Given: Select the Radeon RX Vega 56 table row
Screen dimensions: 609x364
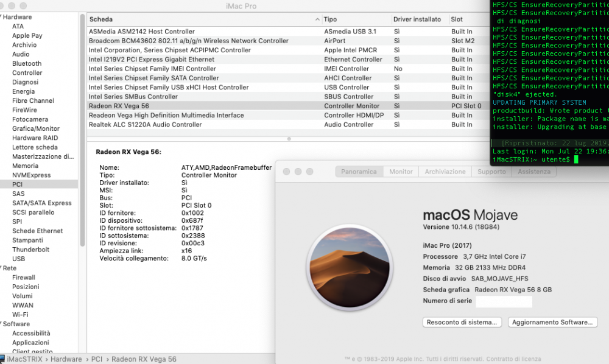Looking at the screenshot, I should (x=288, y=107).
